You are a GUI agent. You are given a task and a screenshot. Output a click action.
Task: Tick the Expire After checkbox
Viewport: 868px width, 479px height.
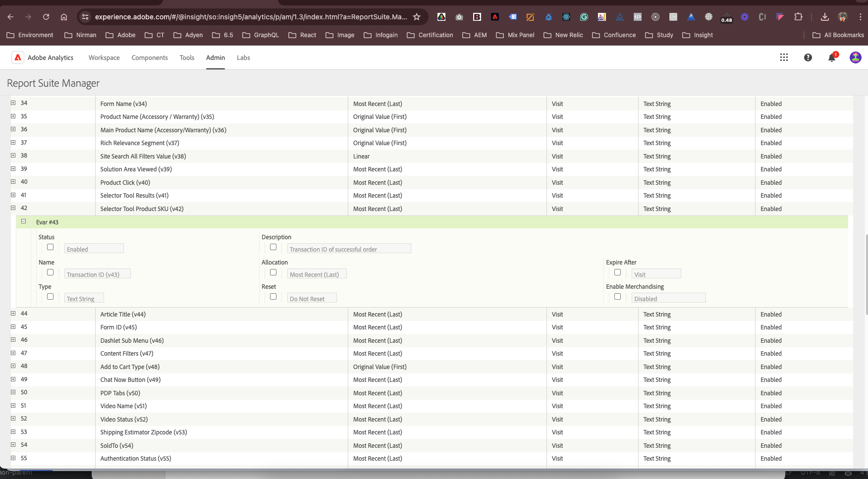(617, 272)
